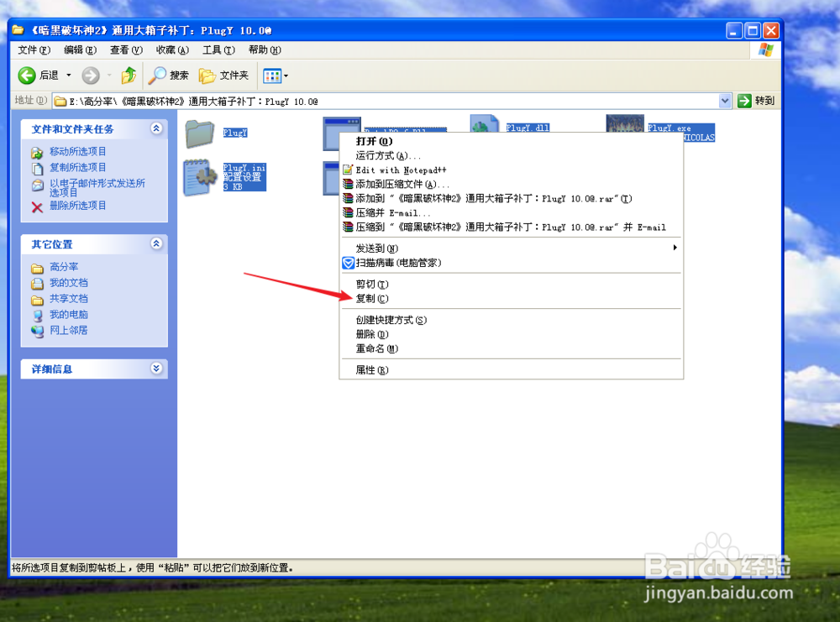Open the Views dropdown button

coord(276,76)
